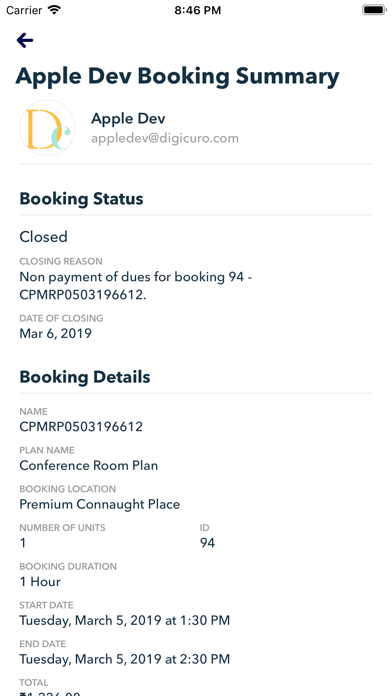Select the Booking Details section header
The image size is (392, 696).
tap(85, 377)
